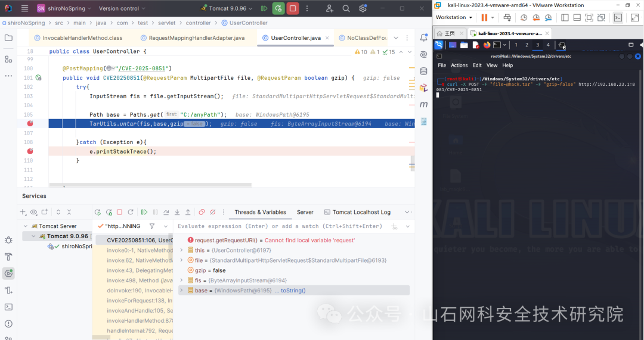
Task: Open the Structure tool window icon
Action: 8,60
